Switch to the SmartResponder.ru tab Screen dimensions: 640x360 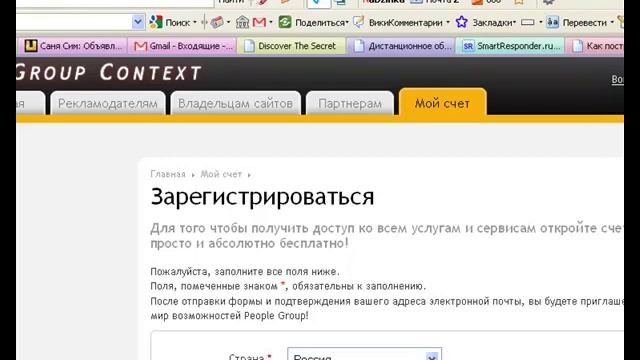pyautogui.click(x=510, y=46)
